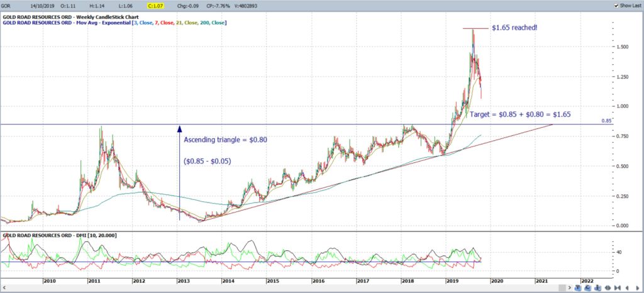Click the 2022 year label on time axis
The width and height of the screenshot is (644, 293).
point(587,281)
